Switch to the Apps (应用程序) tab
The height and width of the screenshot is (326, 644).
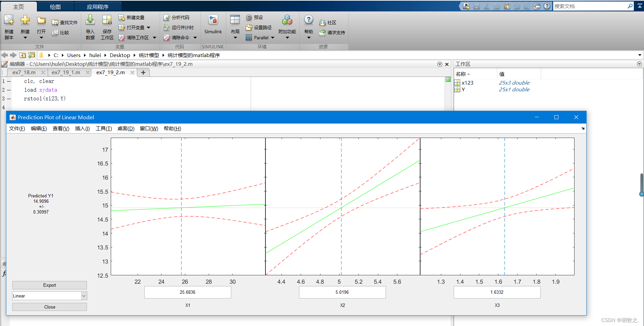pos(98,7)
